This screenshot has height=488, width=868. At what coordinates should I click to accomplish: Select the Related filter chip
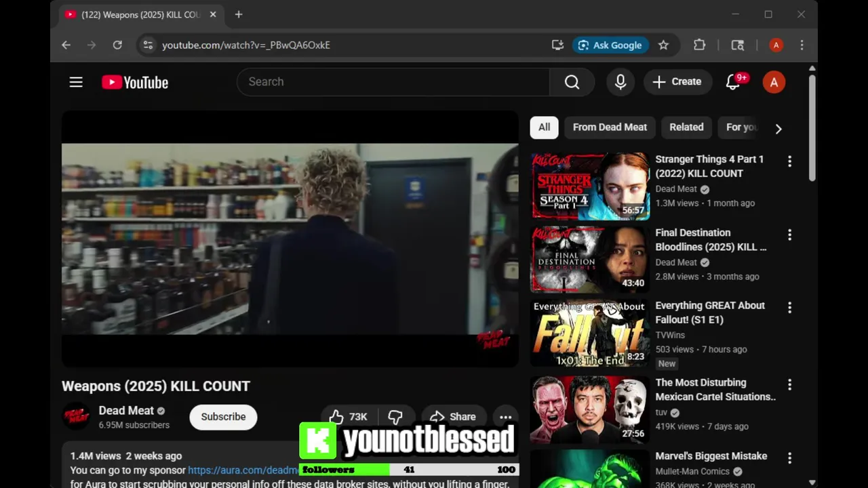686,127
